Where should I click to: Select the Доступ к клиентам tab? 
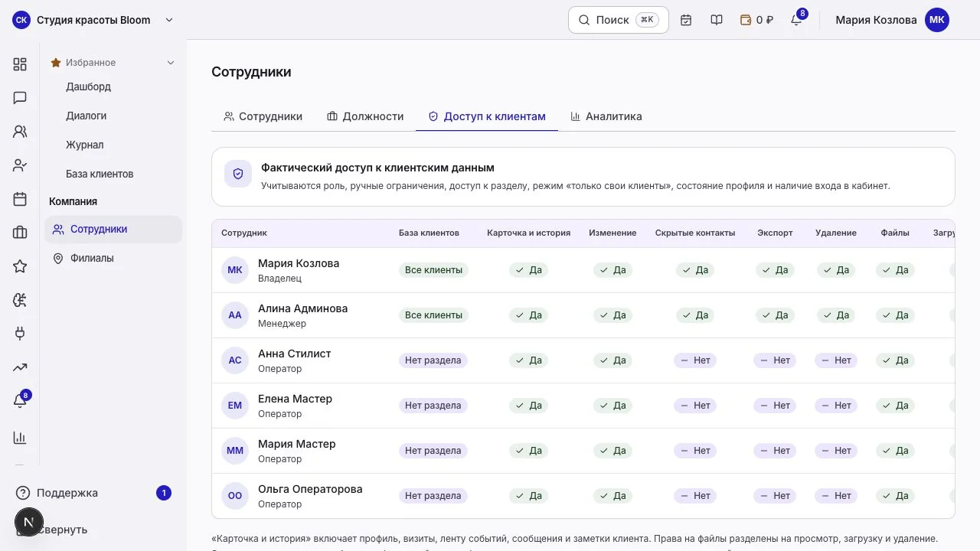[x=487, y=116]
